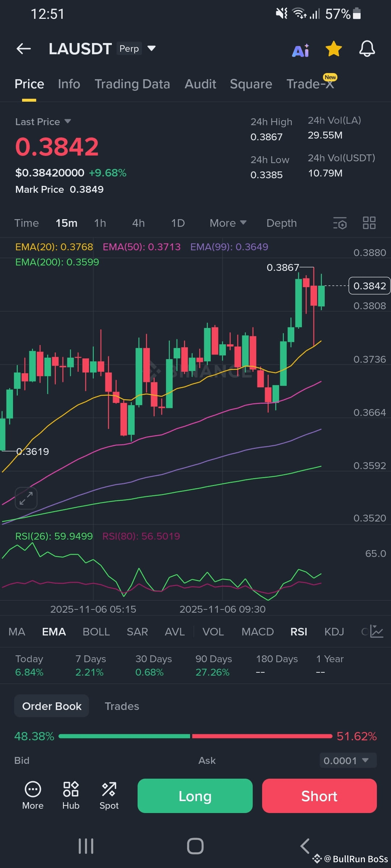The image size is (391, 868).
Task: Tap RSI(26) value label
Action: 54,536
